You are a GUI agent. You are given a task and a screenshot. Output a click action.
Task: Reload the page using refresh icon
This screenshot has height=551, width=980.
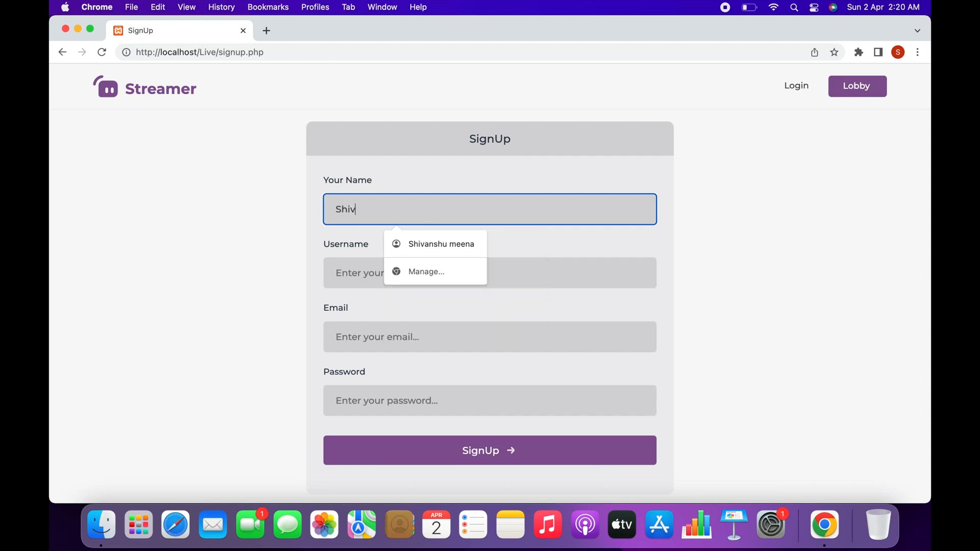pos(102,52)
